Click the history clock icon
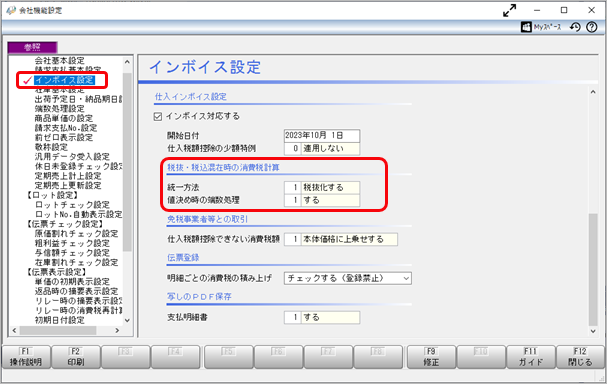 575,27
